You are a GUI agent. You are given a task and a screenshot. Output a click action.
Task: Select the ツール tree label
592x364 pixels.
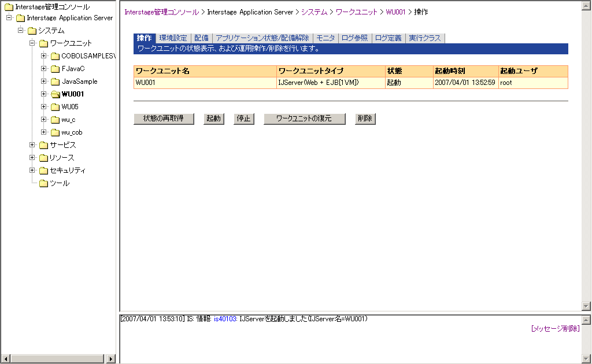(60, 183)
